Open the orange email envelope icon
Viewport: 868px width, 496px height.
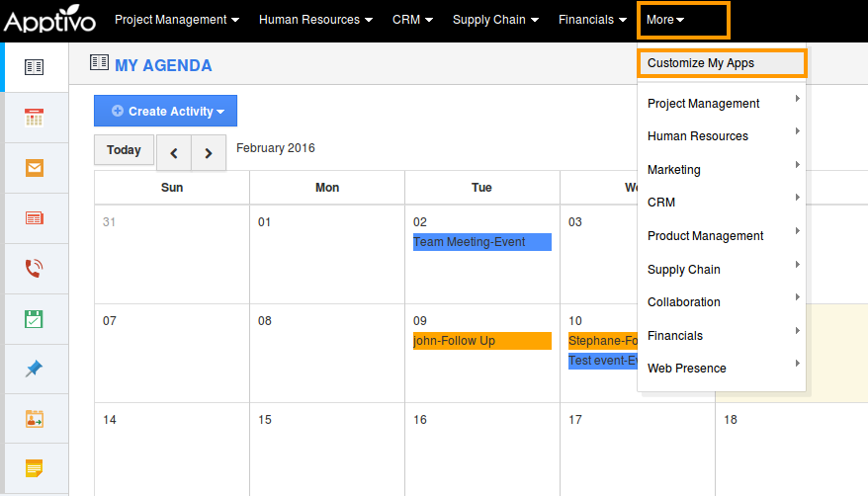35,168
